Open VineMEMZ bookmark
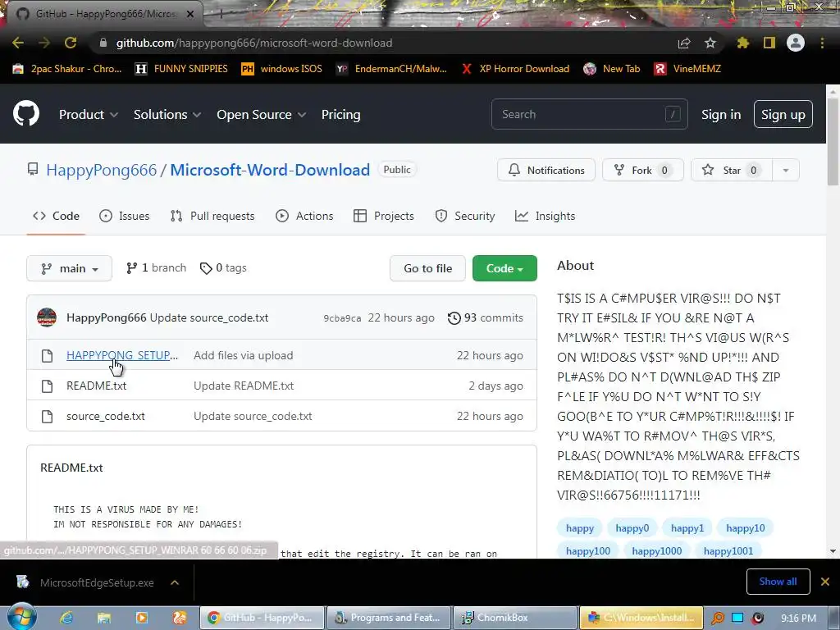Viewport: 840px width, 630px height. click(687, 69)
